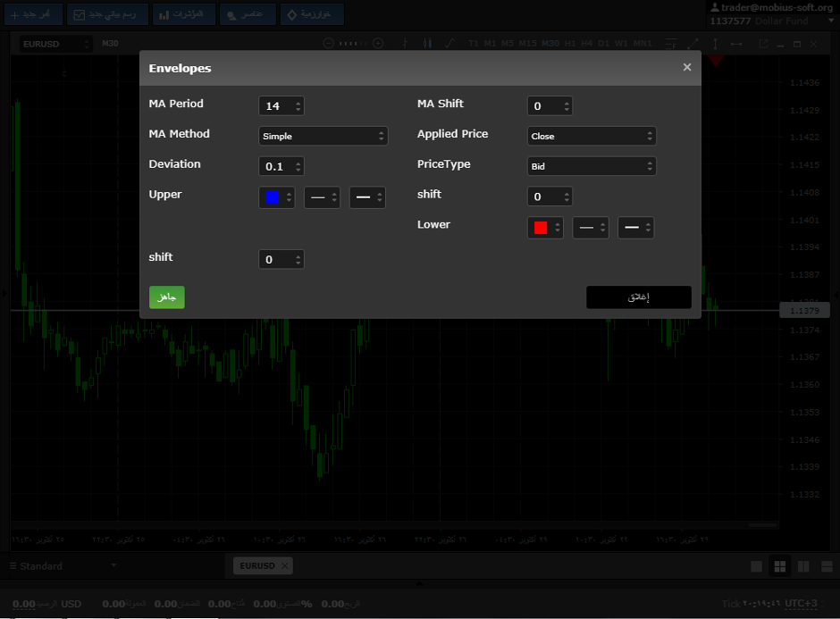Click the أمر جديد (New Order) button
Viewport: 840px width, 619px height.
[x=33, y=14]
